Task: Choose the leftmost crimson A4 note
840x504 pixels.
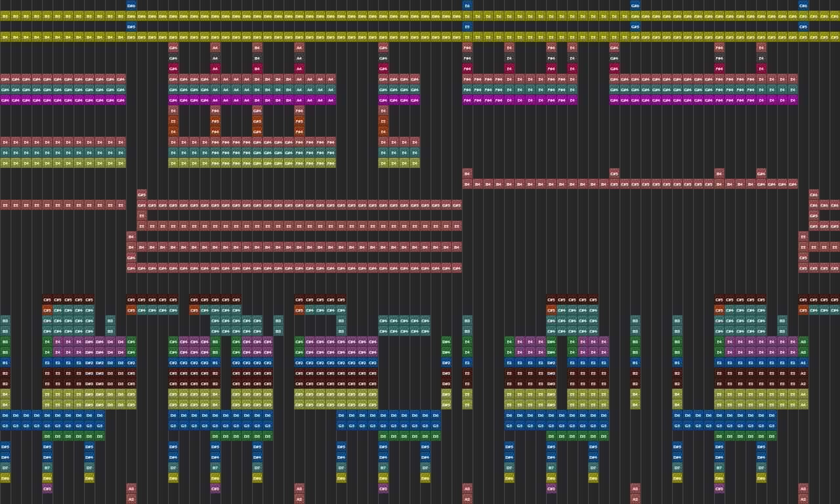Action: point(215,68)
